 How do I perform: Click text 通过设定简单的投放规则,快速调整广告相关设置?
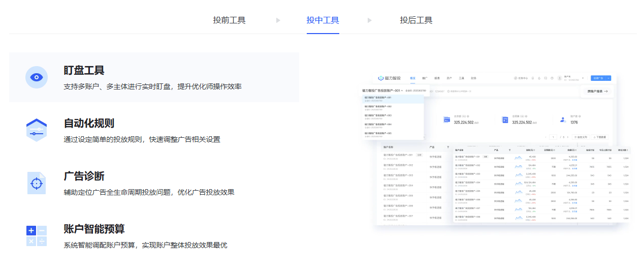click(x=142, y=139)
